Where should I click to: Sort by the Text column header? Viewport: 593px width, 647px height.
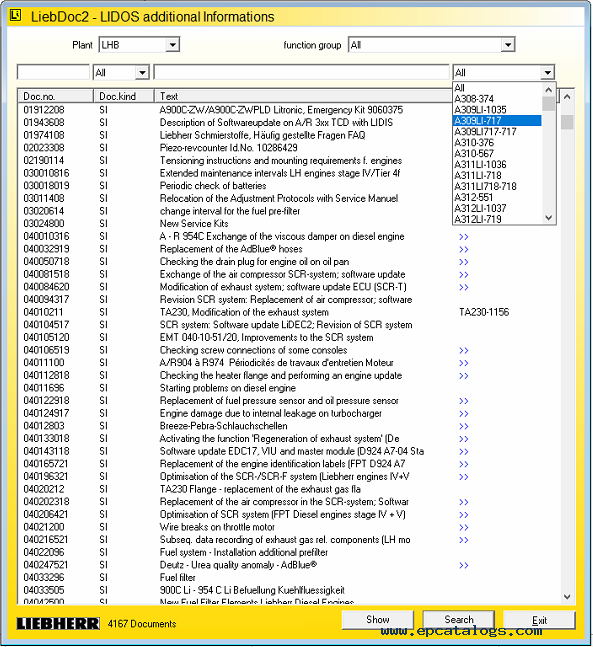303,96
